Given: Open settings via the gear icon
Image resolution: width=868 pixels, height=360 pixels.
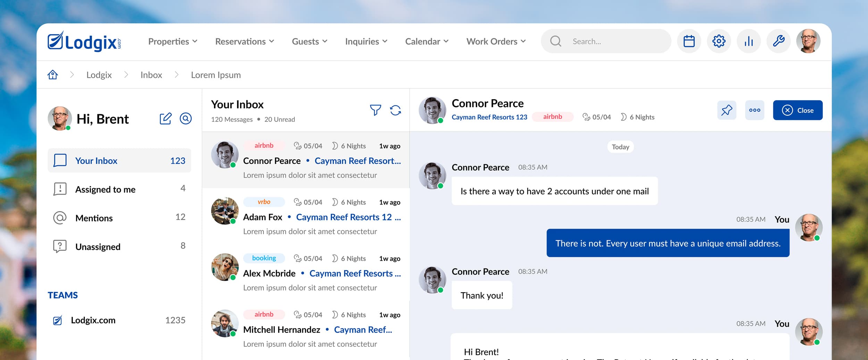Looking at the screenshot, I should click(719, 41).
